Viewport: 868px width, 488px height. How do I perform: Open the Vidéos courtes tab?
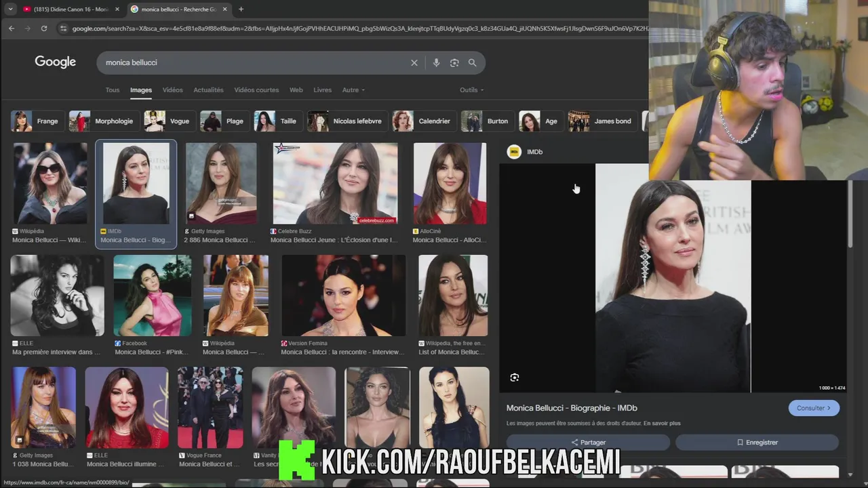coord(256,90)
